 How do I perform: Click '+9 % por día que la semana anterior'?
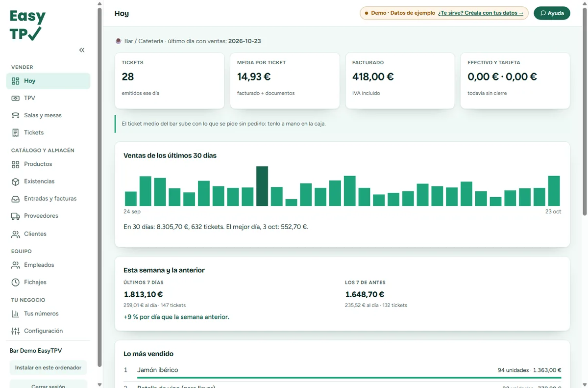point(176,317)
